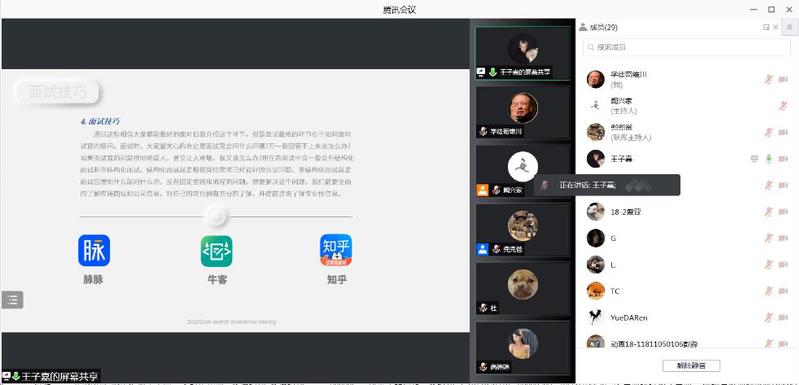Click the 解除静音 unmute button
Viewport: 799px width, 385px height.
pos(691,366)
